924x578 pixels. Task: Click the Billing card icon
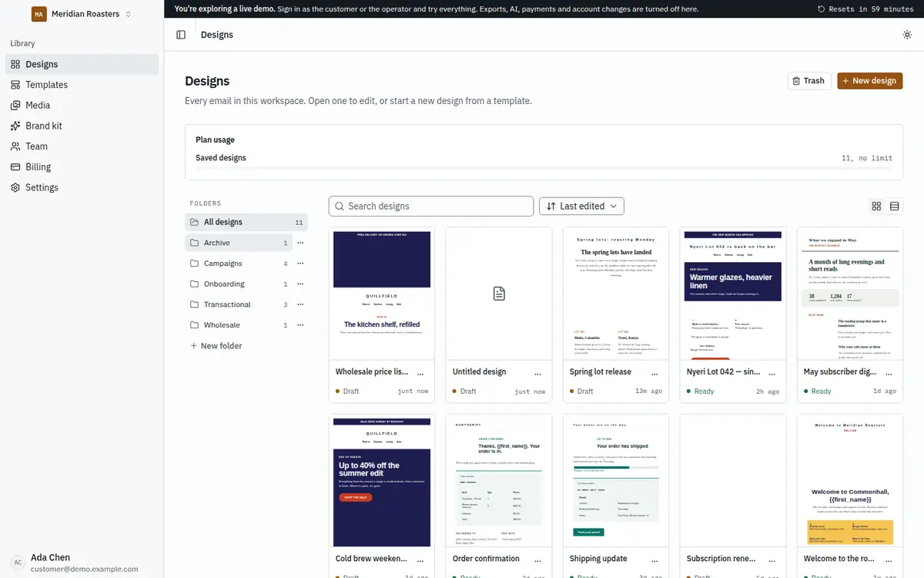[x=15, y=167]
